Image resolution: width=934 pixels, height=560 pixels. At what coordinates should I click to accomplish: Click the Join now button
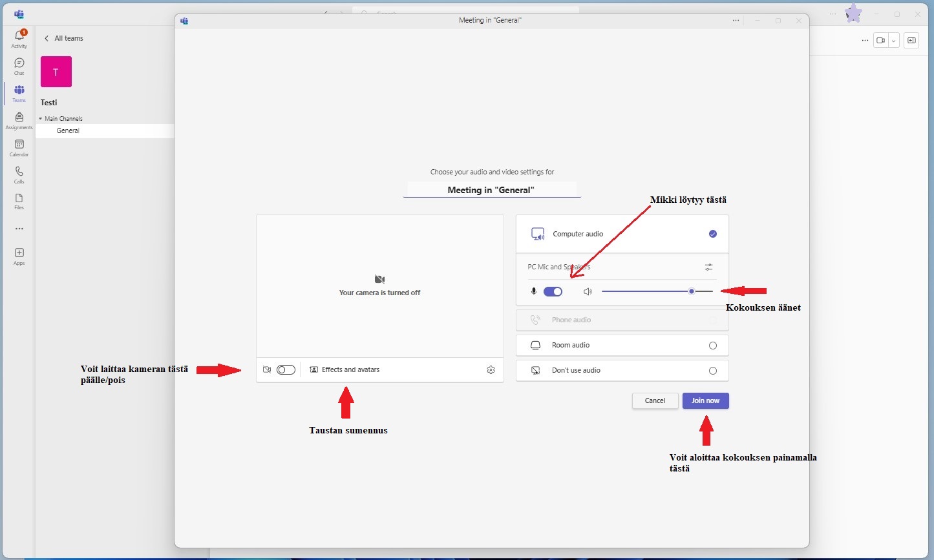coord(705,401)
